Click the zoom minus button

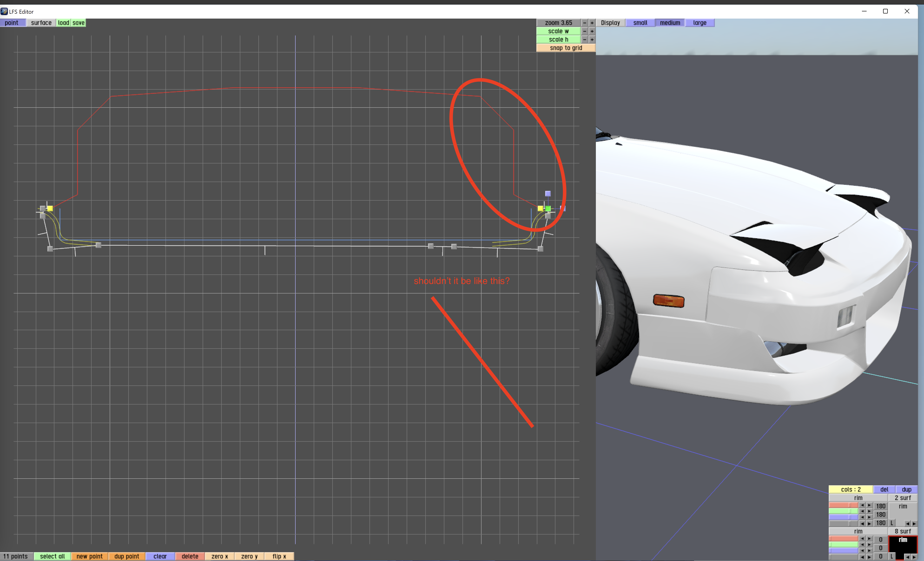point(584,23)
